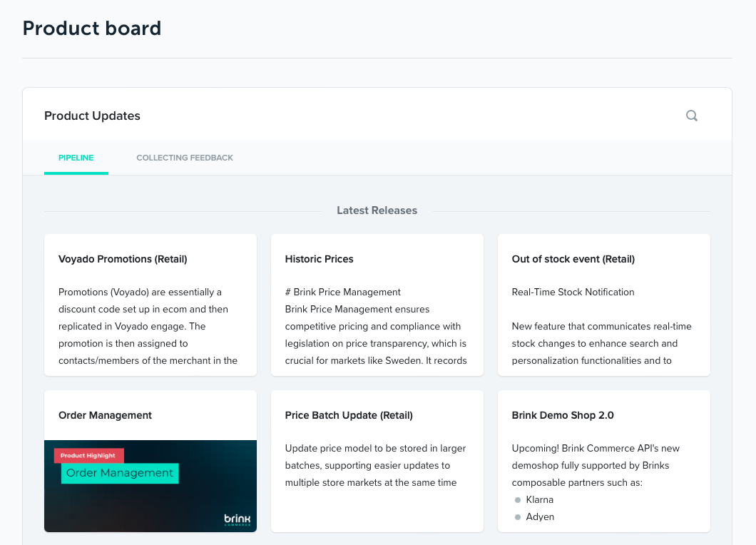Switch to the Collecting Feedback tab

click(185, 158)
